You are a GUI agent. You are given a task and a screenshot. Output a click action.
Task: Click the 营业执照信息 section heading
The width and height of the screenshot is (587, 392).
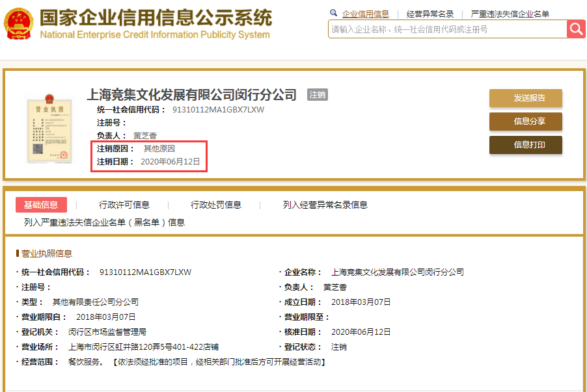[46, 254]
